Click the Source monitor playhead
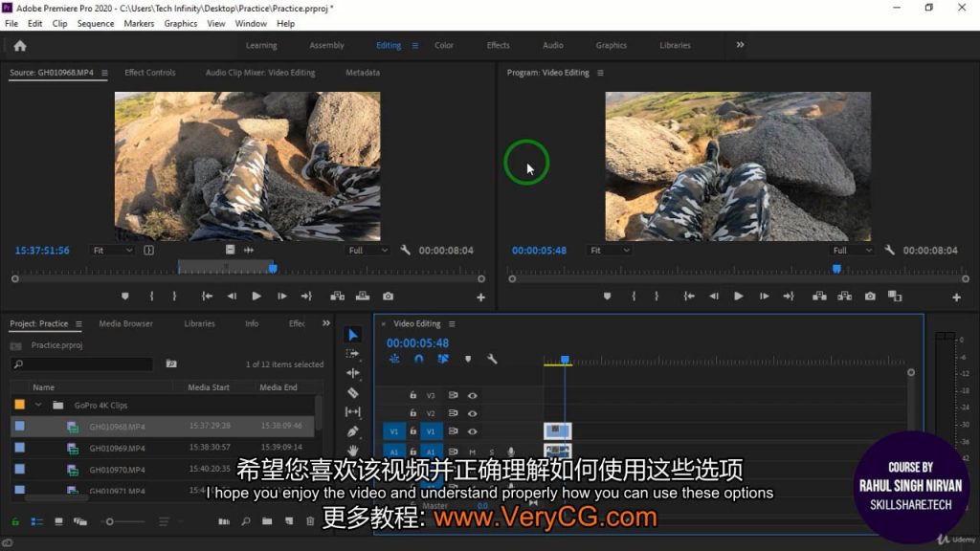980x551 pixels. (x=273, y=269)
